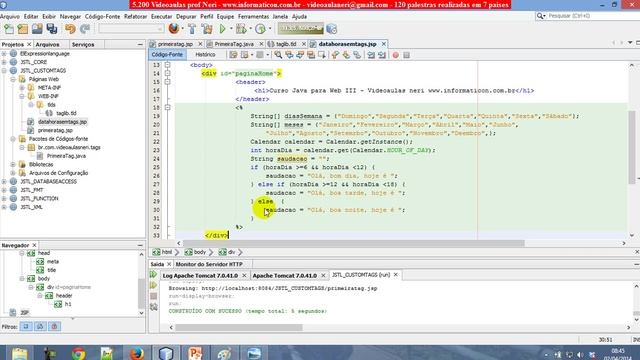Viewport: 640px width, 360px height.
Task: Open the project configuration combo box
Action: click(131, 29)
